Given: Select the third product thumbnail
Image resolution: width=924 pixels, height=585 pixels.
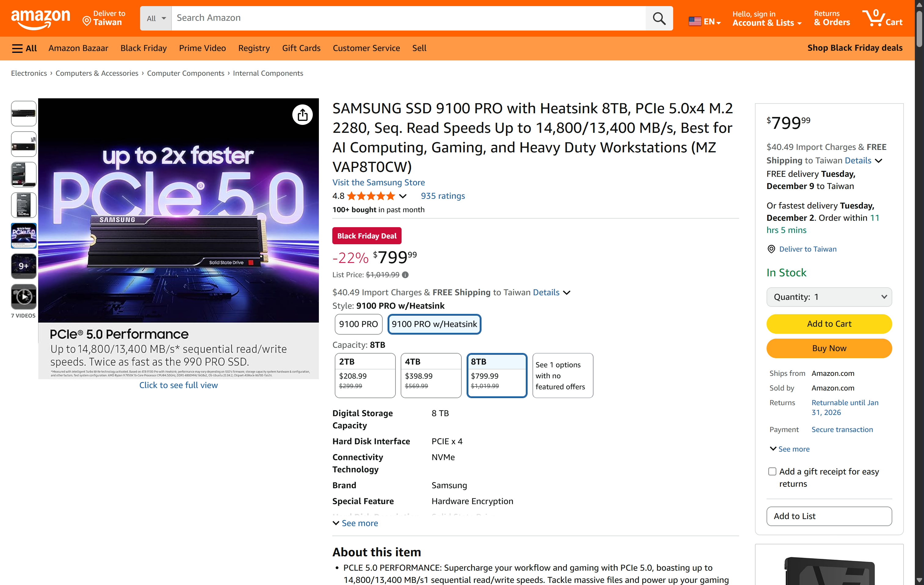Looking at the screenshot, I should coord(24,175).
